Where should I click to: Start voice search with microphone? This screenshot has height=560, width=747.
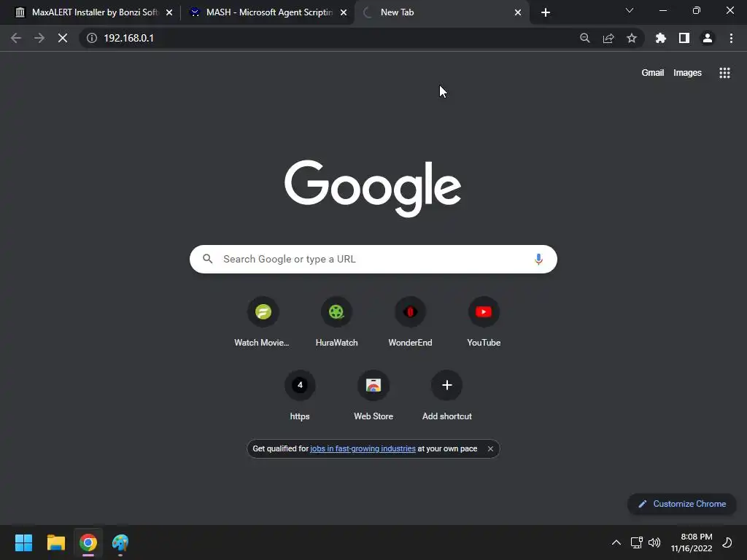(538, 259)
